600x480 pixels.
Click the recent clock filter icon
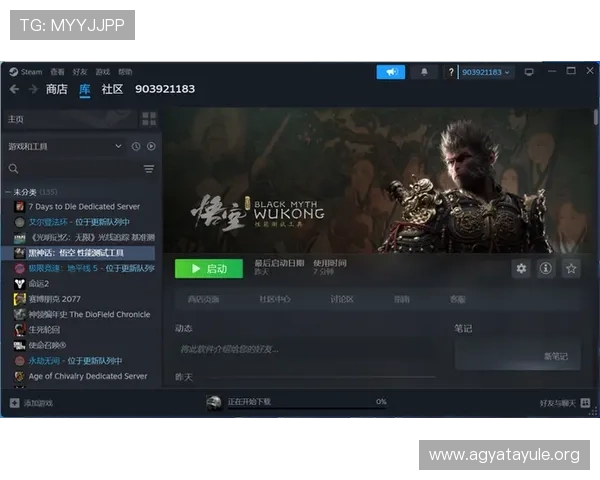coord(136,146)
